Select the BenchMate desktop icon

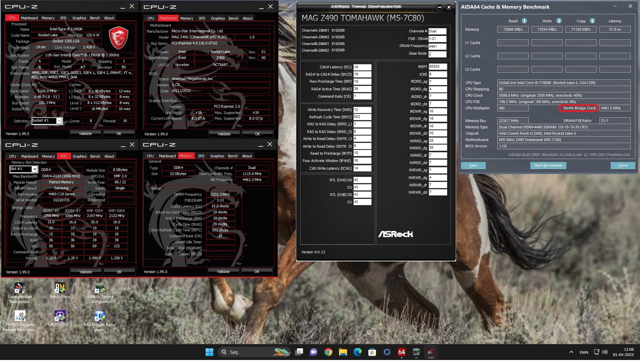[x=60, y=291]
